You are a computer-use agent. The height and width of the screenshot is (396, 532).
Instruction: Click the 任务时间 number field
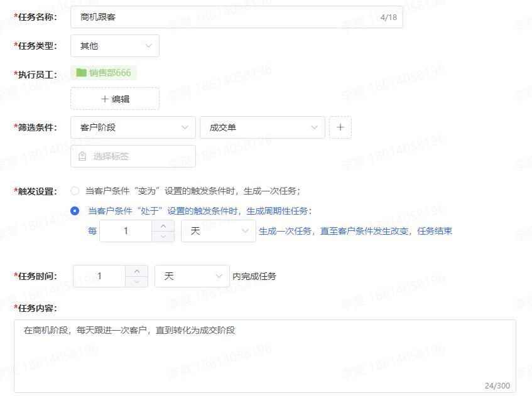(x=99, y=276)
